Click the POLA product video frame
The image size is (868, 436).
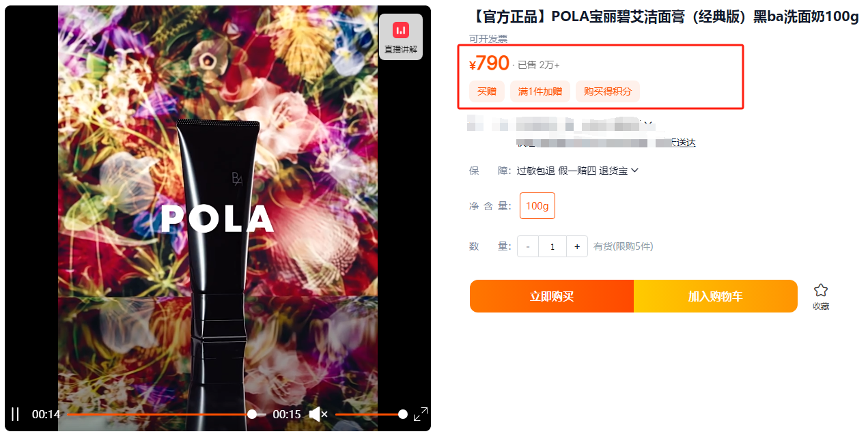[218, 205]
